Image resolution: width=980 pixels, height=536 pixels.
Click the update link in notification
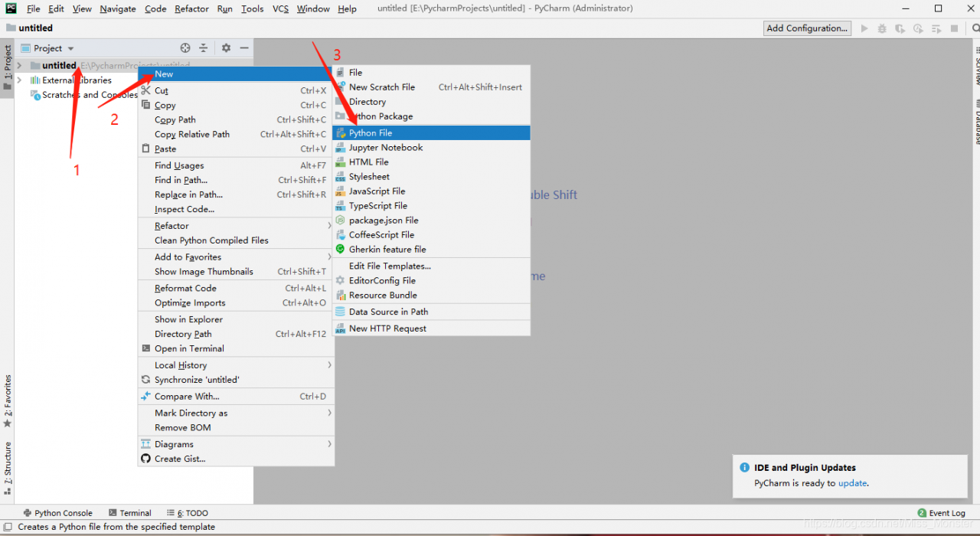click(x=852, y=483)
